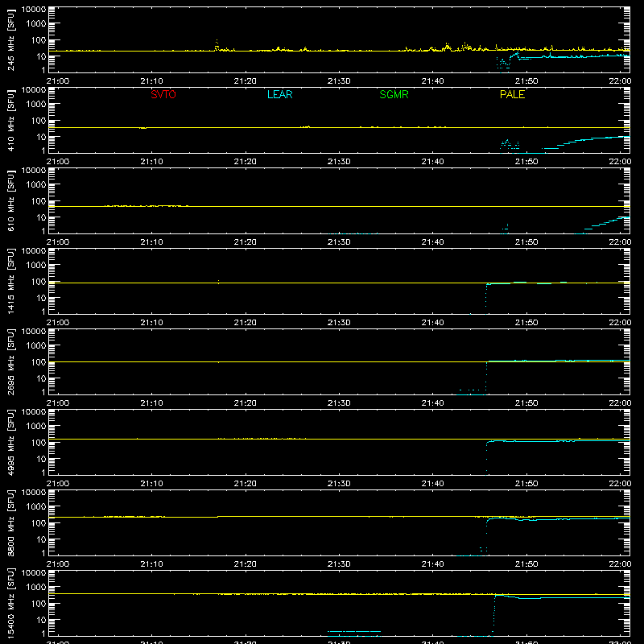Click 21:00 tick below the 1415 MHz plot

pos(58,323)
